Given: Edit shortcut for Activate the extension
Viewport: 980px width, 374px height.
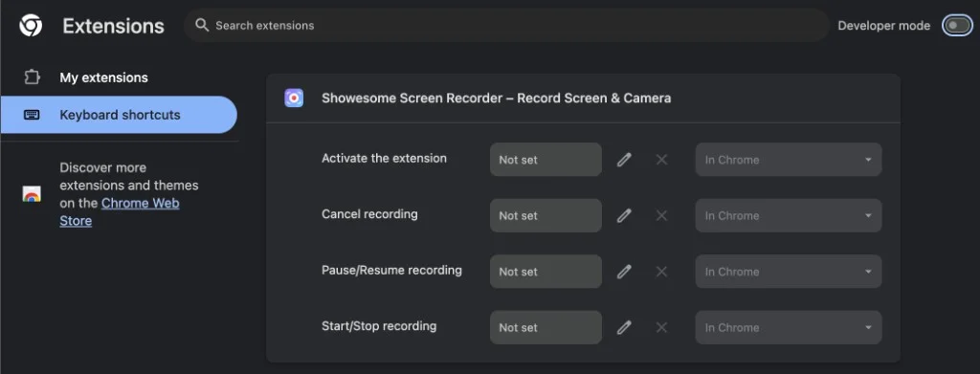Looking at the screenshot, I should [x=624, y=160].
